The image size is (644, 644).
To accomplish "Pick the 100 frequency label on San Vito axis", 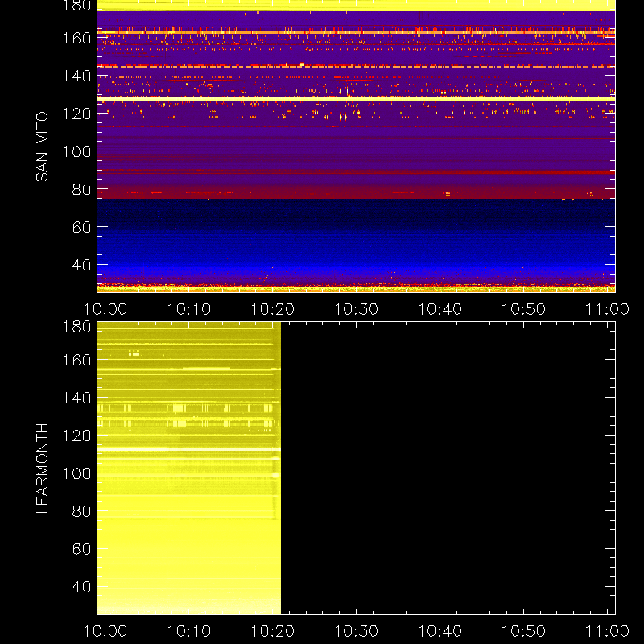I will [x=76, y=151].
